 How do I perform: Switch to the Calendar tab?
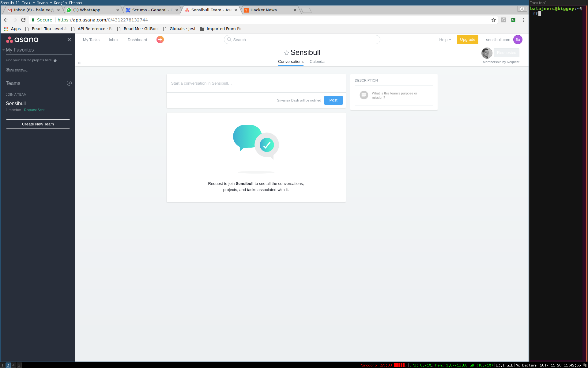click(x=318, y=62)
